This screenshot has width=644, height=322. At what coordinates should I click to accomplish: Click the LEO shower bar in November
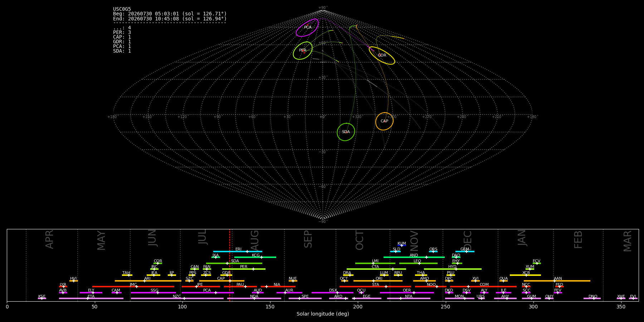(x=418, y=263)
